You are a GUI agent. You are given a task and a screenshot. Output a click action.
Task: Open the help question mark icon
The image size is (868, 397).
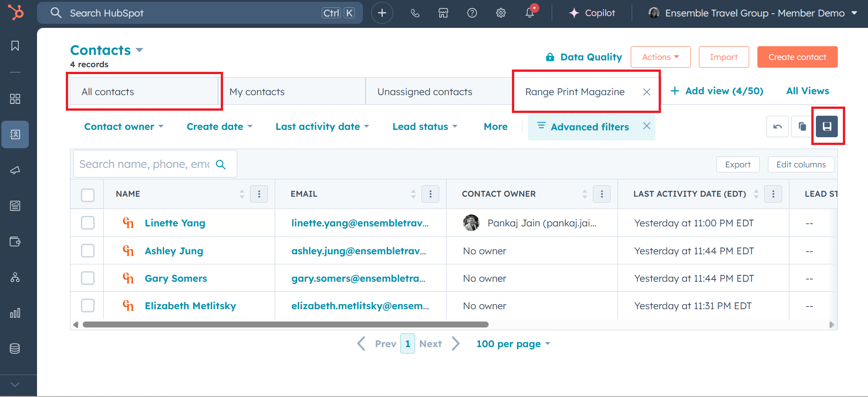tap(472, 13)
